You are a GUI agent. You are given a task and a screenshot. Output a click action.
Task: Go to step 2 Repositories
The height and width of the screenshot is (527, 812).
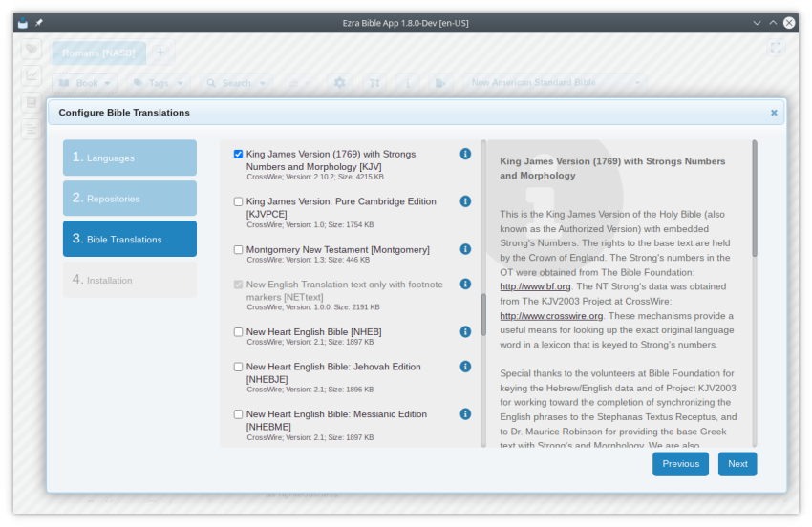click(x=130, y=199)
